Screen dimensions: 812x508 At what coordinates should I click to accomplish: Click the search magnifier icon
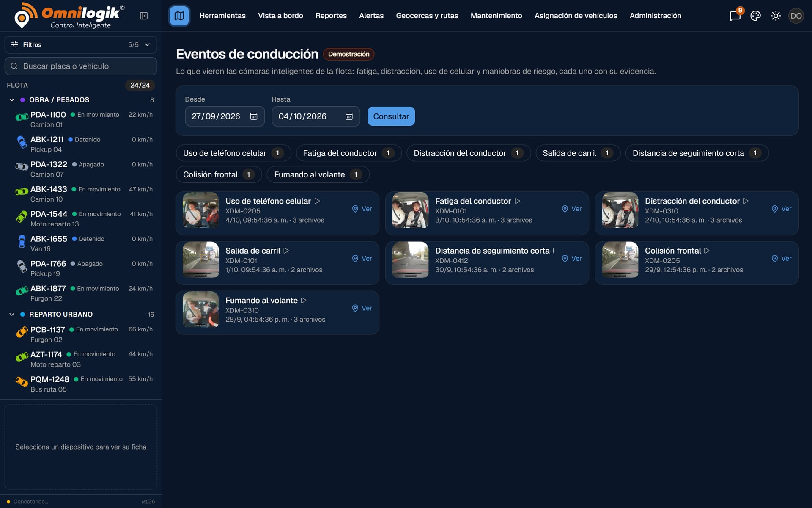(x=14, y=66)
